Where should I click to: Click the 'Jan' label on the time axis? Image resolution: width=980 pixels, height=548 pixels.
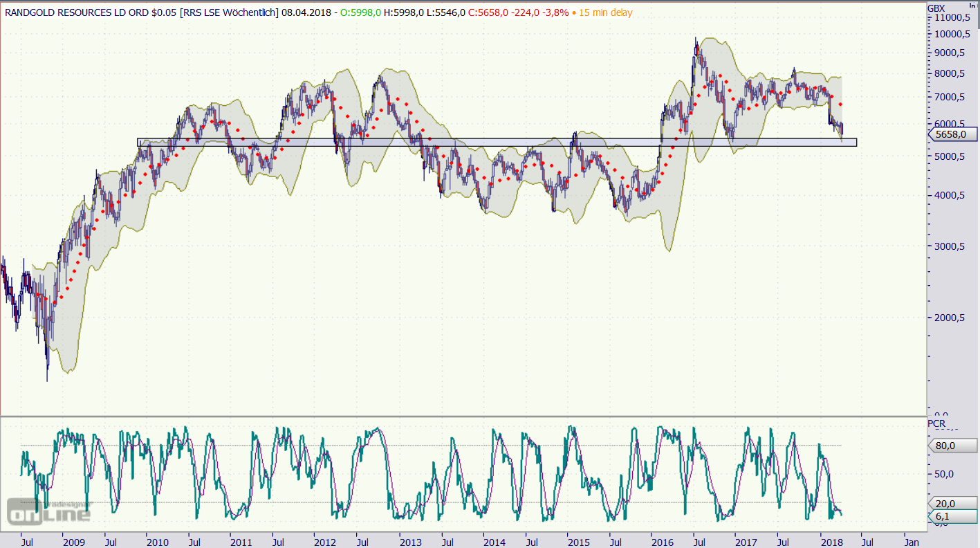(x=912, y=542)
